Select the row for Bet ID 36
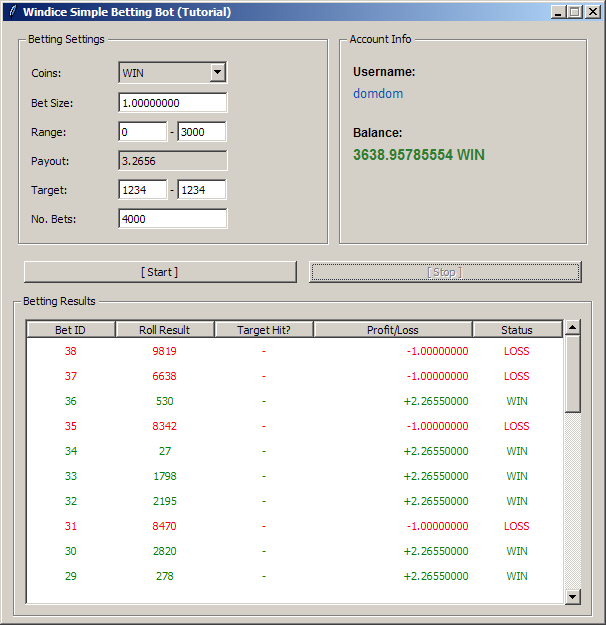This screenshot has width=606, height=625. tap(295, 401)
